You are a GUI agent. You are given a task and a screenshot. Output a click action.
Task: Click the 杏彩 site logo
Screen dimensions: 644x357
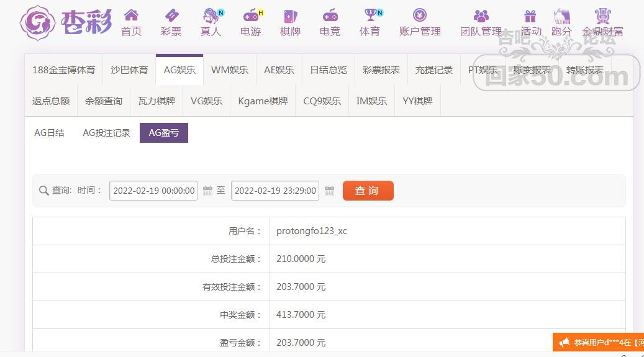pos(66,23)
